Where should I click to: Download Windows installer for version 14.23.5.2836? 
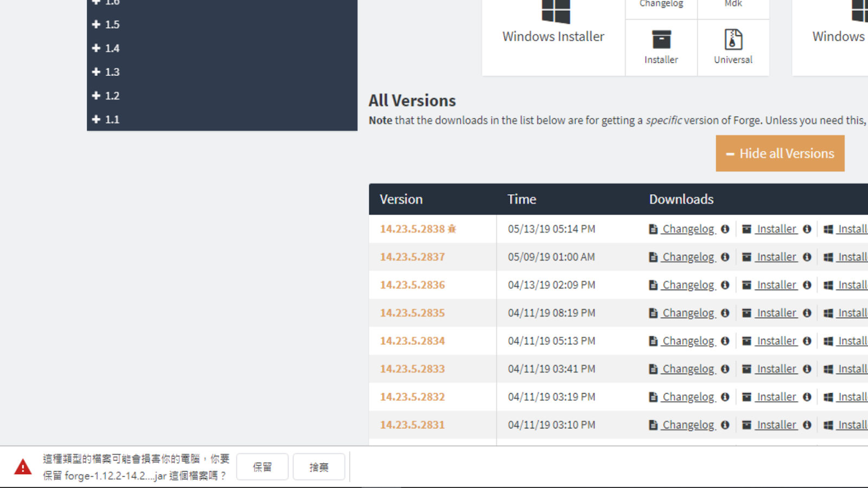point(846,285)
